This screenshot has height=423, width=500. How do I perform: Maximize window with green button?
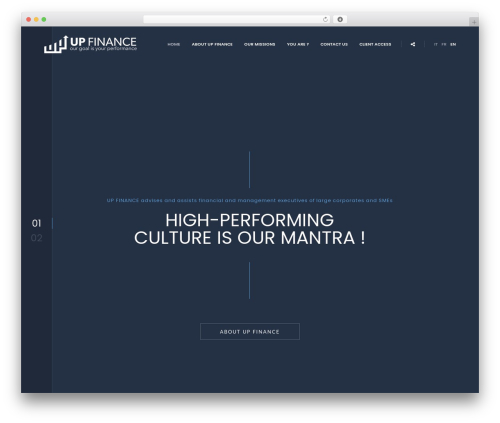[44, 19]
